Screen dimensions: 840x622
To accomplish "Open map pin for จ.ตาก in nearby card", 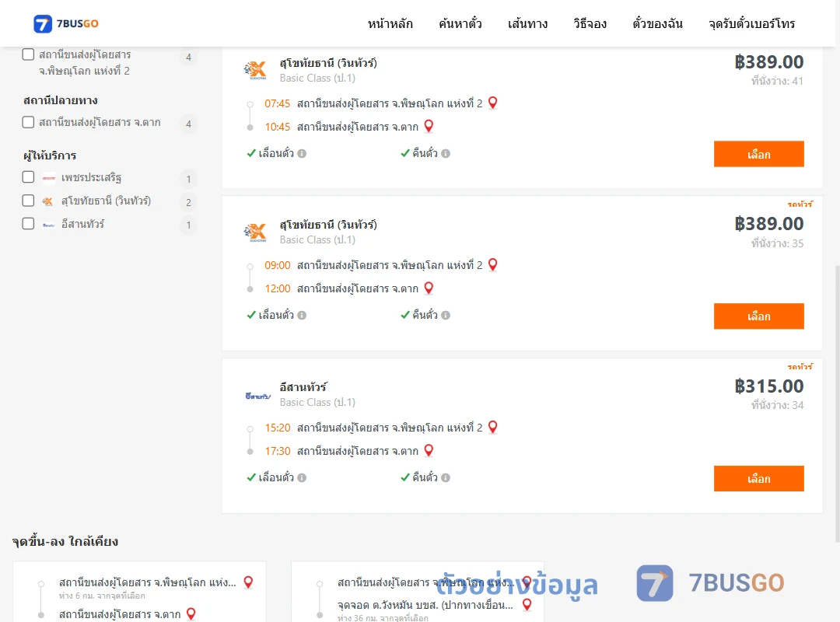I will point(191,614).
